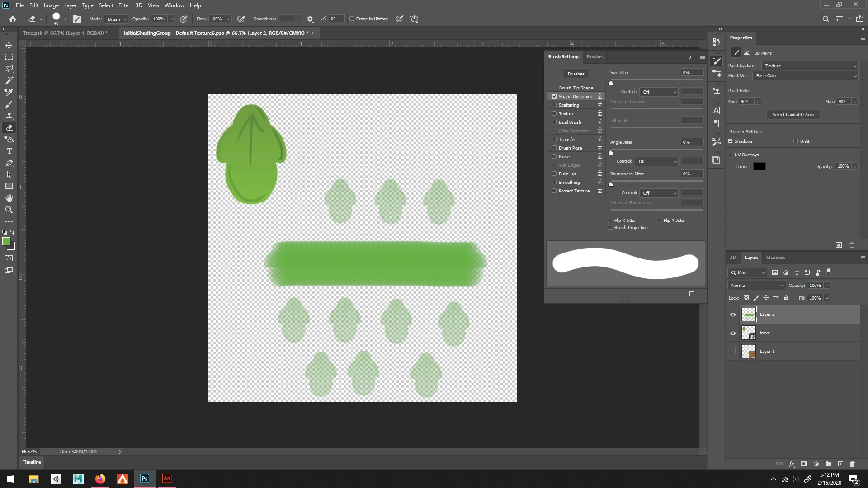Click Select Paintable Area button
The width and height of the screenshot is (868, 488).
(x=793, y=115)
